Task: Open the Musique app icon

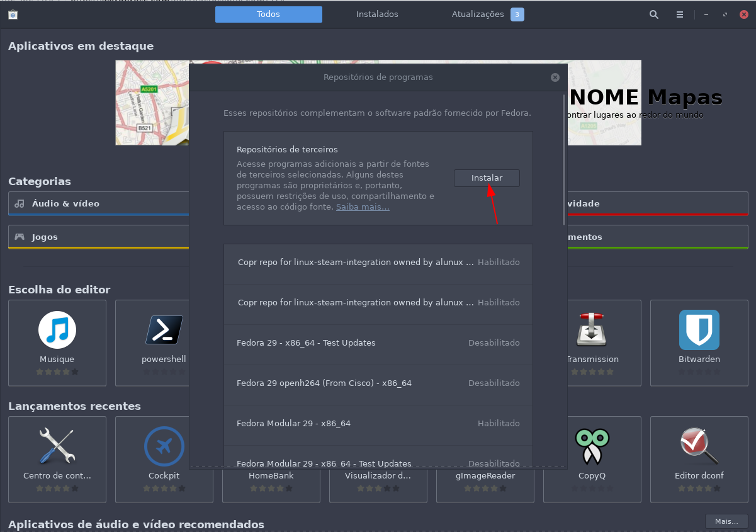Action: 57,330
